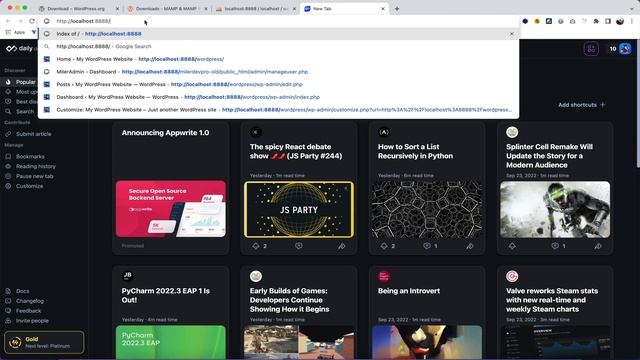The width and height of the screenshot is (640, 360).
Task: Open the Appwrite Secure Open Source thumbnail
Action: point(171,209)
